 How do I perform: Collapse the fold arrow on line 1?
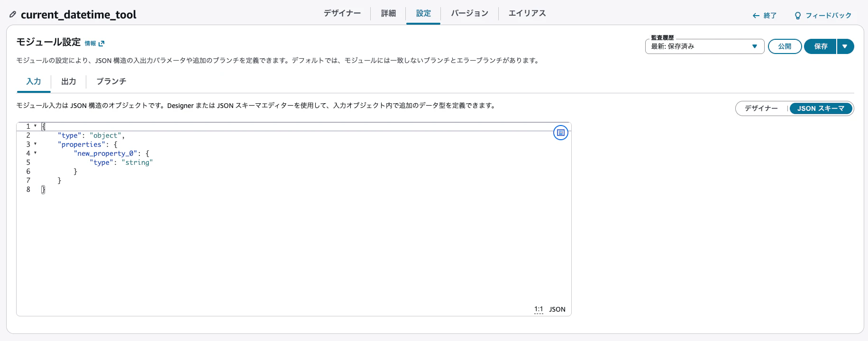click(x=35, y=126)
